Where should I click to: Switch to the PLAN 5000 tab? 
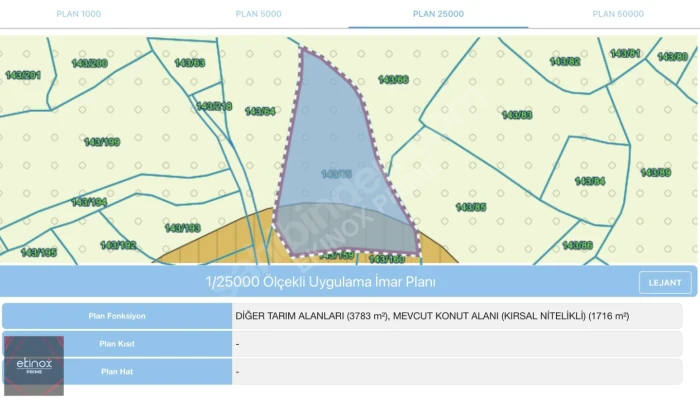(258, 14)
